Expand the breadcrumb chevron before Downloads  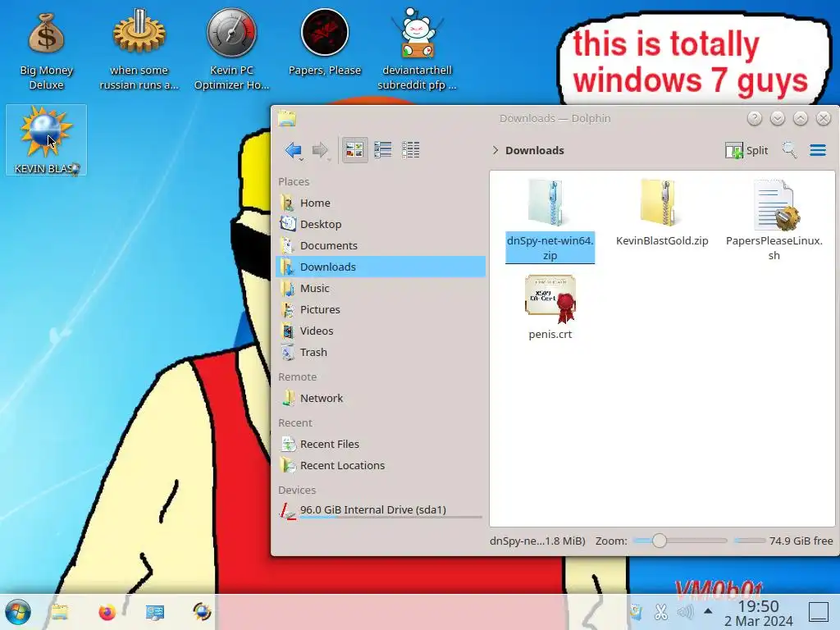(x=495, y=150)
